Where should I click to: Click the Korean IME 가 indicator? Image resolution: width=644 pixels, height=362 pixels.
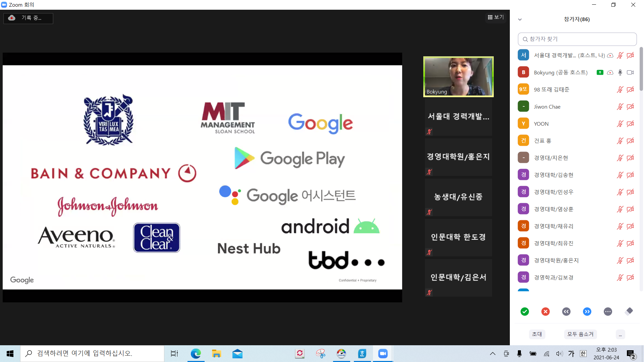click(571, 354)
